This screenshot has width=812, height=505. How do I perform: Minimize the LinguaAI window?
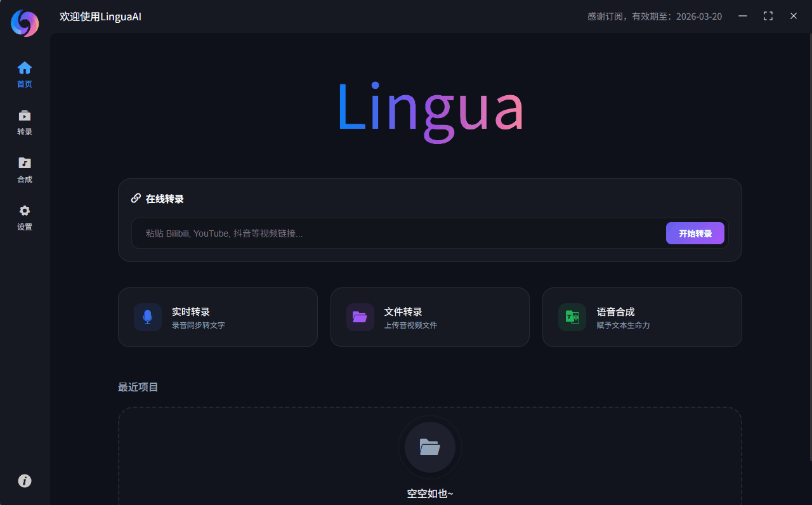pyautogui.click(x=743, y=16)
